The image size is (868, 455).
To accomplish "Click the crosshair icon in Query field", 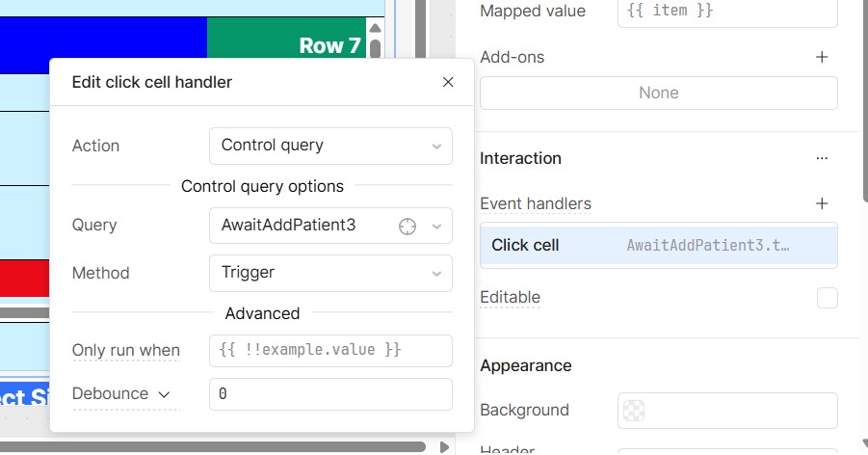I will point(408,226).
